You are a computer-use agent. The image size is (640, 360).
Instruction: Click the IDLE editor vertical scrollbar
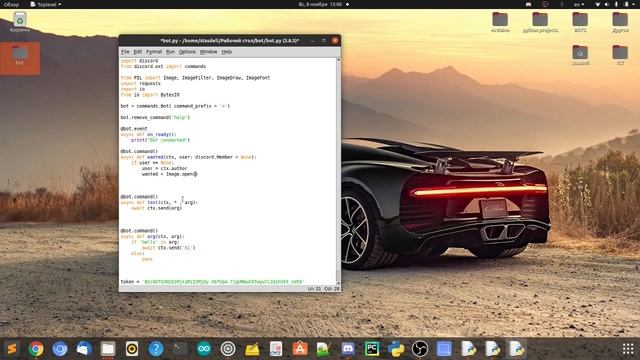pyautogui.click(x=338, y=171)
